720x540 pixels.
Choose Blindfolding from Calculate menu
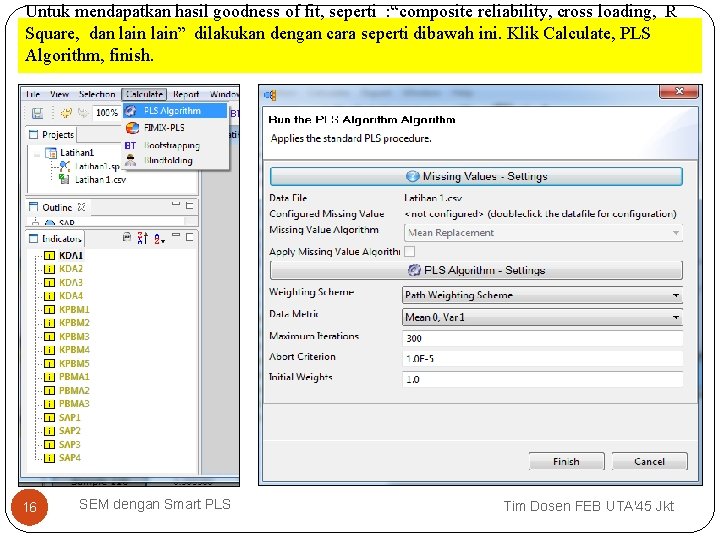coord(175,160)
